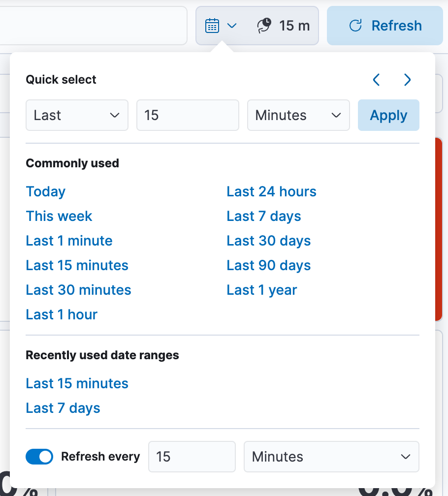Disable the "Refresh every" toggle
The image size is (448, 496).
click(x=39, y=457)
